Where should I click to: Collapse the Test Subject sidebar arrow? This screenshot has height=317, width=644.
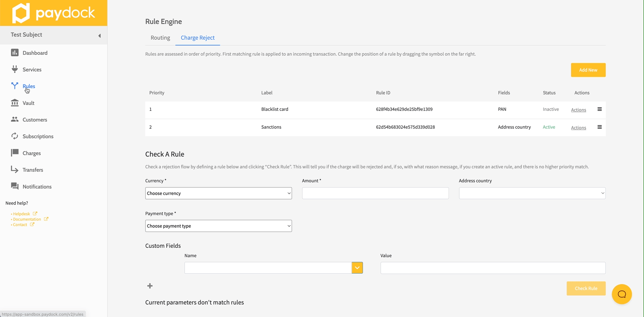click(100, 36)
